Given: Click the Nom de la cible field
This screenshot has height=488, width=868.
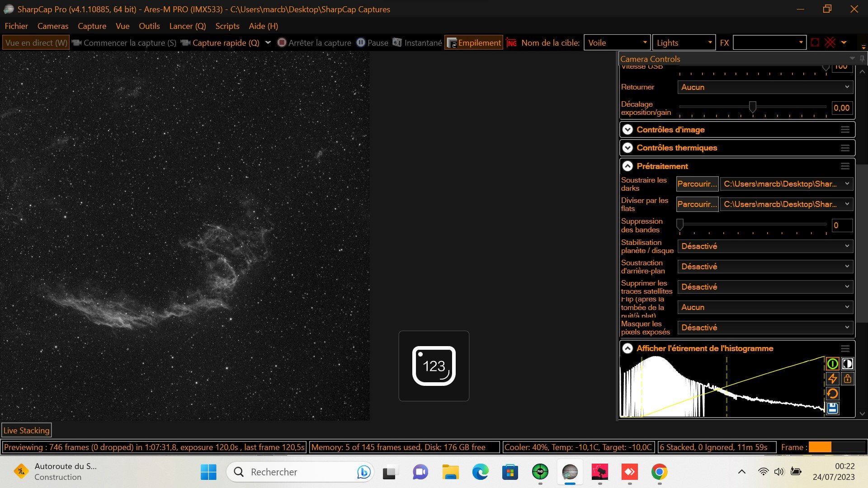Looking at the screenshot, I should tap(617, 42).
